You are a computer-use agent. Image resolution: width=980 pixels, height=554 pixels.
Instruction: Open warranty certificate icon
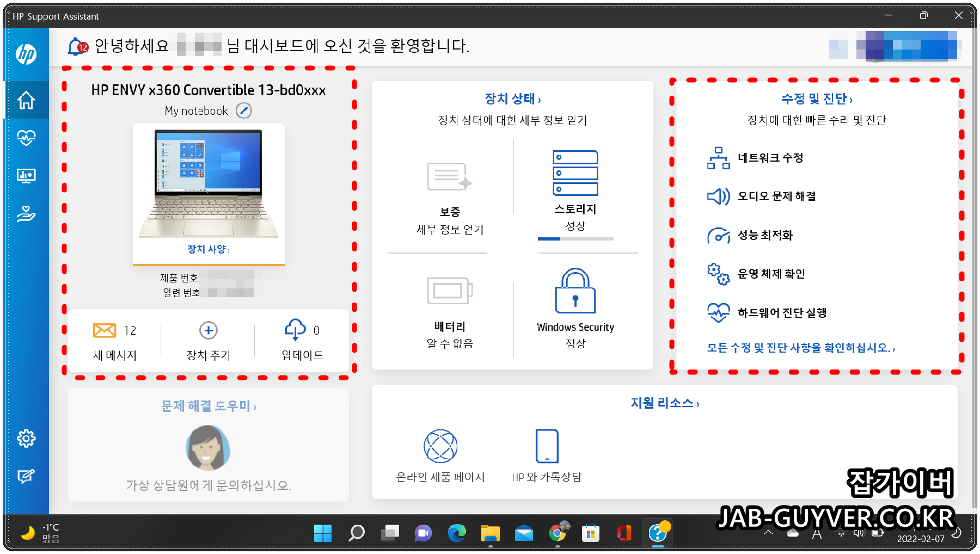click(x=450, y=177)
